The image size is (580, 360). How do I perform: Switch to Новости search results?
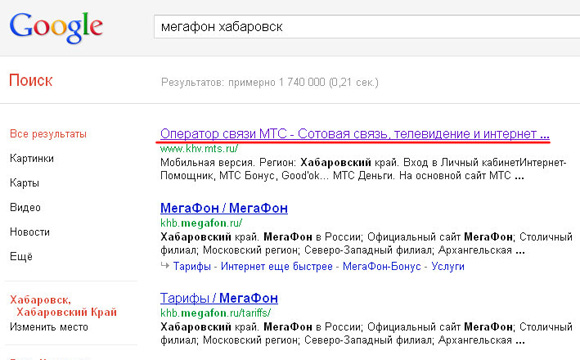30,232
